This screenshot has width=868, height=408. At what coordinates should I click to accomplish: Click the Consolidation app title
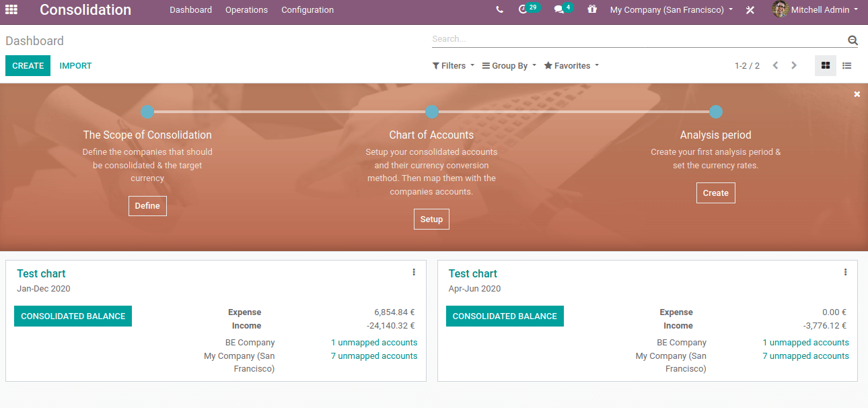pos(85,9)
